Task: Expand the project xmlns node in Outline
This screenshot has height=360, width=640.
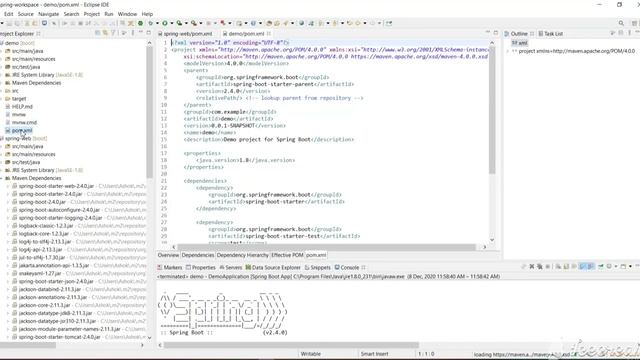Action: pos(508,51)
